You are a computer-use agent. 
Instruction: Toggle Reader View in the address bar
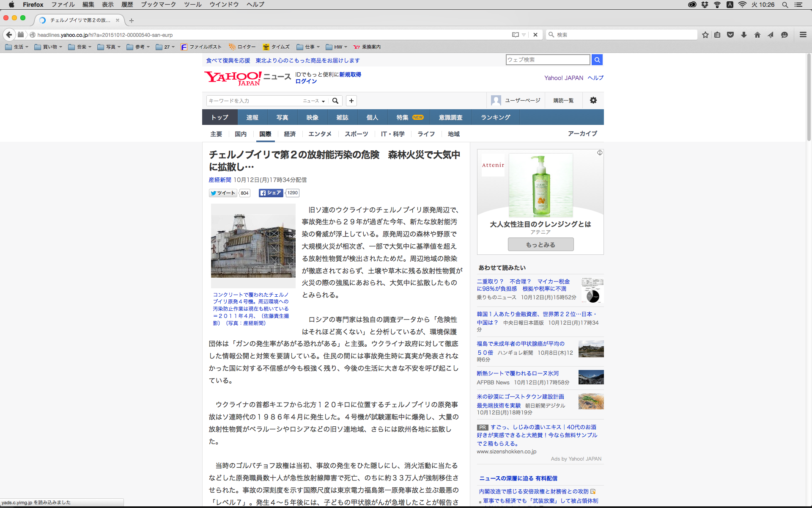(x=515, y=35)
